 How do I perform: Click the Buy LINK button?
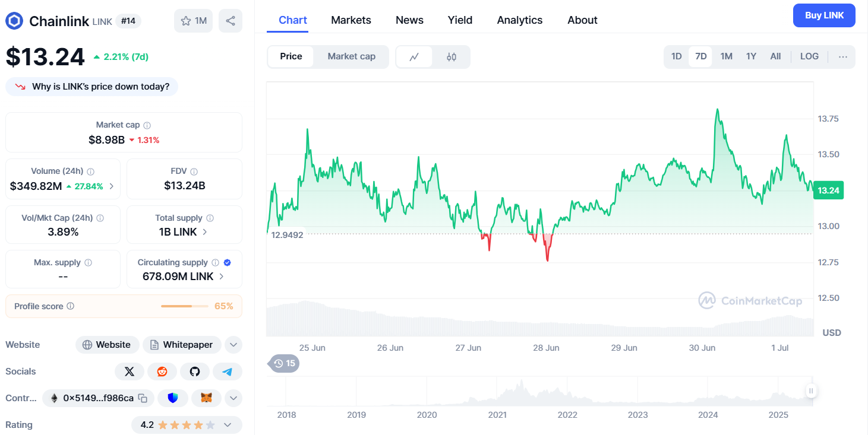pyautogui.click(x=824, y=15)
